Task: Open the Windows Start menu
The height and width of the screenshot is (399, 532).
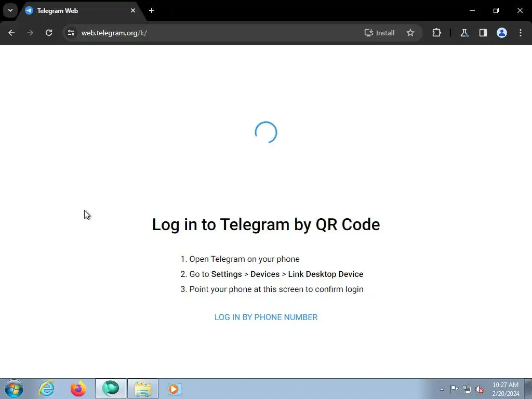Action: [14, 389]
